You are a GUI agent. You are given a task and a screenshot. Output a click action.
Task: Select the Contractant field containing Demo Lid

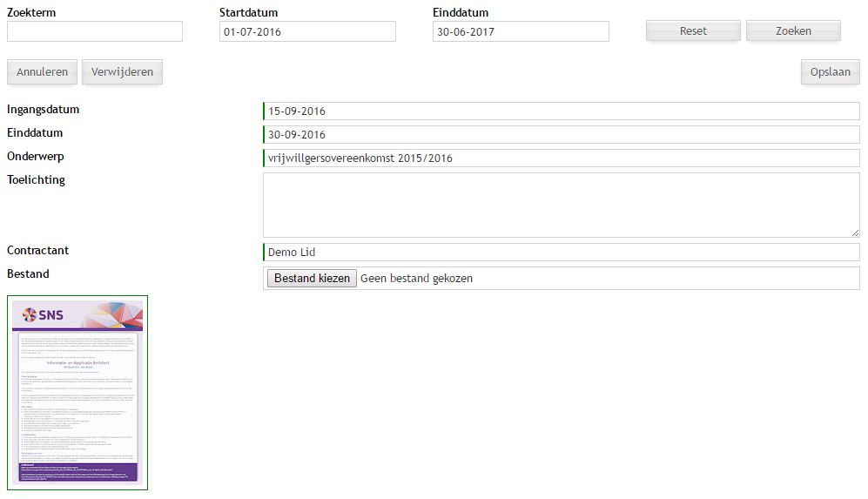[x=561, y=253]
